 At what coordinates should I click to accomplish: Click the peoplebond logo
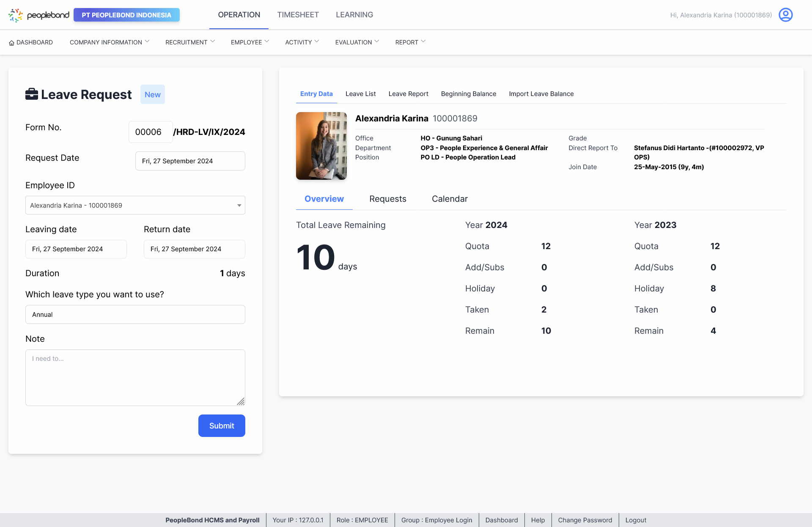(38, 15)
